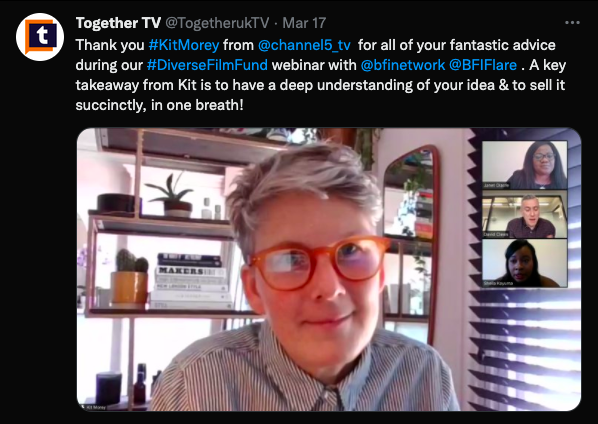The image size is (598, 424).
Task: Open the #KitMorey hashtag
Action: [x=184, y=45]
